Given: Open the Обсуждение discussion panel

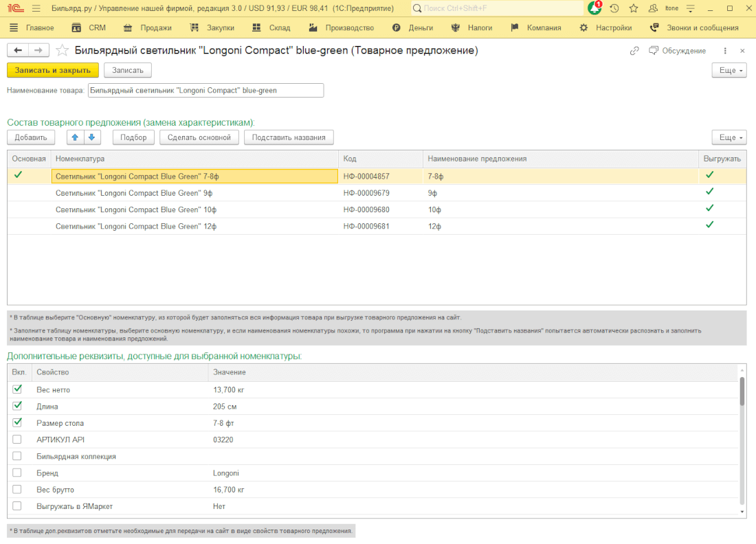Looking at the screenshot, I should [678, 51].
